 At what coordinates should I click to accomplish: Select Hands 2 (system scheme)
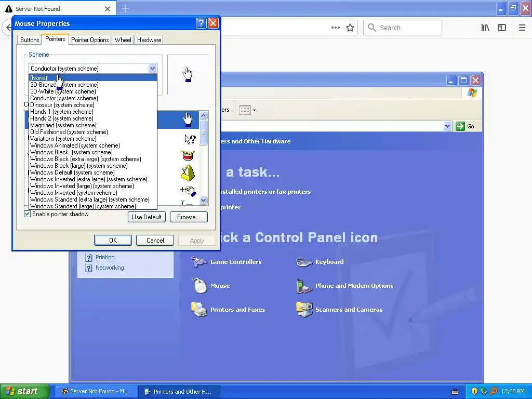pos(92,118)
